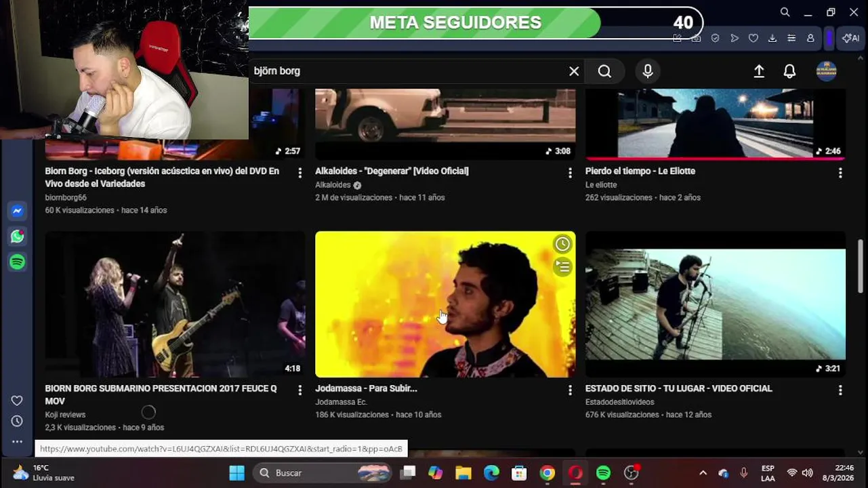The image size is (868, 488).
Task: Show hidden system tray icons chevron
Action: (x=703, y=473)
